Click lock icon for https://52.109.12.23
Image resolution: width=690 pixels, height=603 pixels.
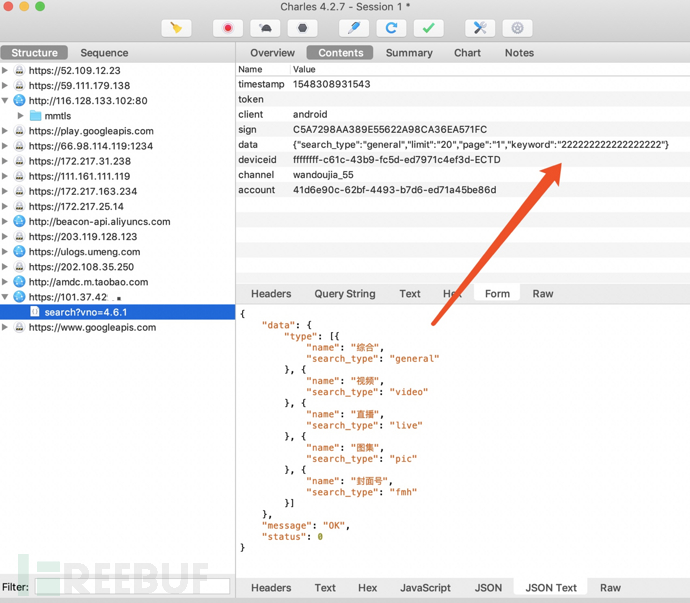tap(19, 70)
